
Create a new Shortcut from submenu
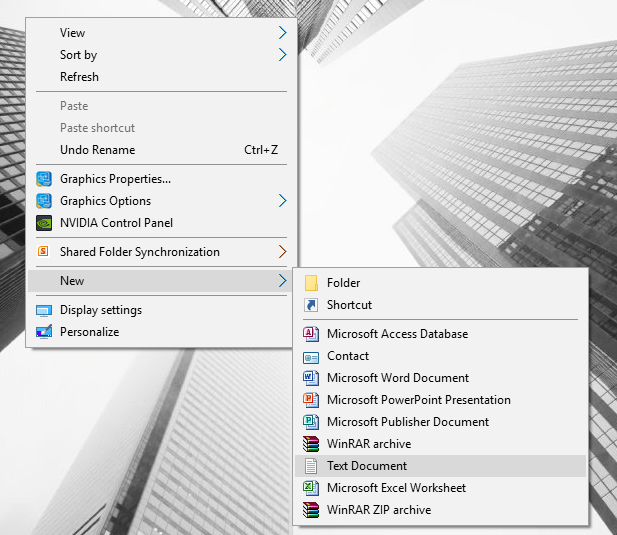click(440, 305)
